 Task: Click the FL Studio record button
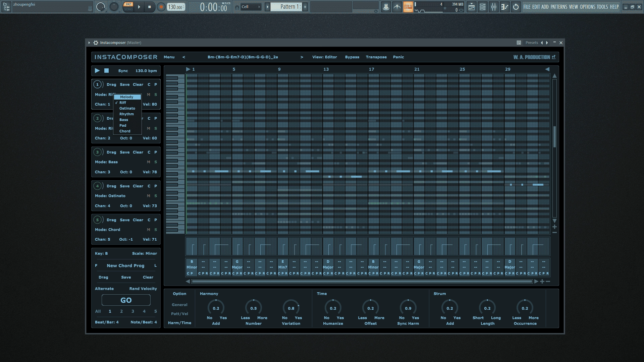coord(161,7)
